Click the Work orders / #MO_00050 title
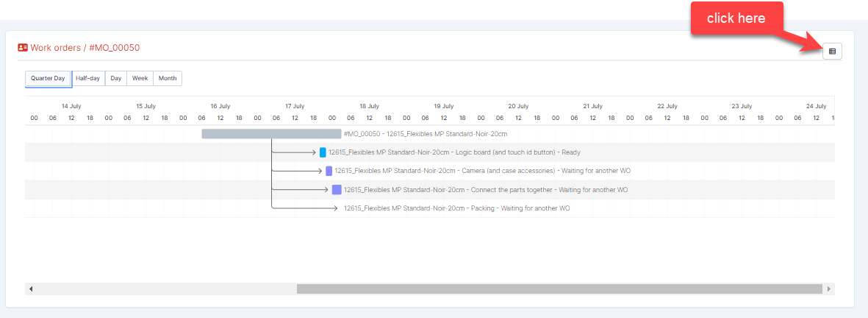This screenshot has width=868, height=318. pyautogui.click(x=85, y=48)
